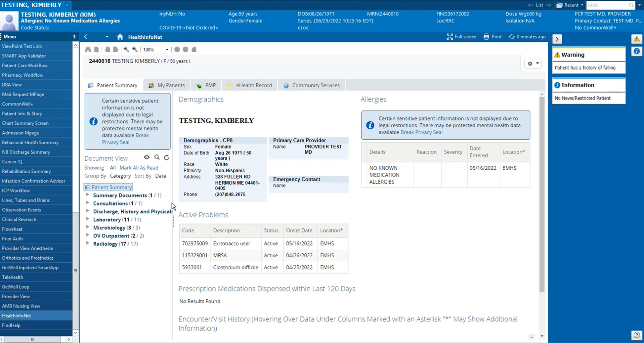Image resolution: width=644 pixels, height=343 pixels.
Task: Click the zoom in magnifier icon
Action: click(135, 50)
